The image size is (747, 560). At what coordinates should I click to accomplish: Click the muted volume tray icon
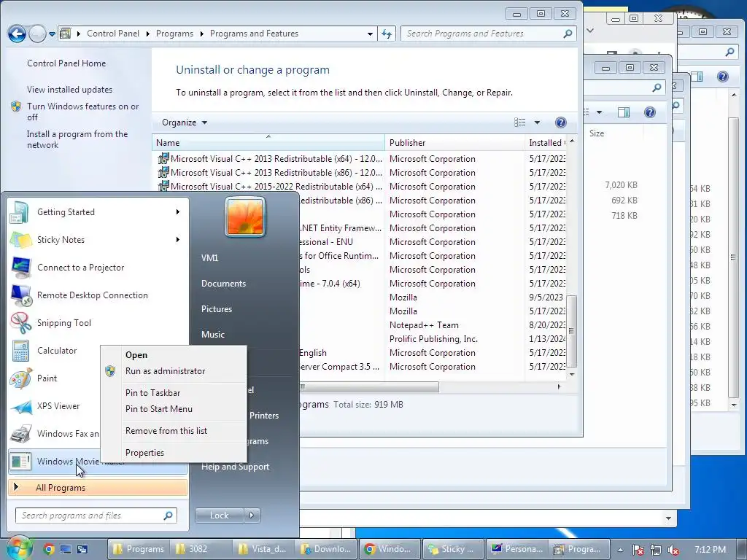(x=673, y=550)
